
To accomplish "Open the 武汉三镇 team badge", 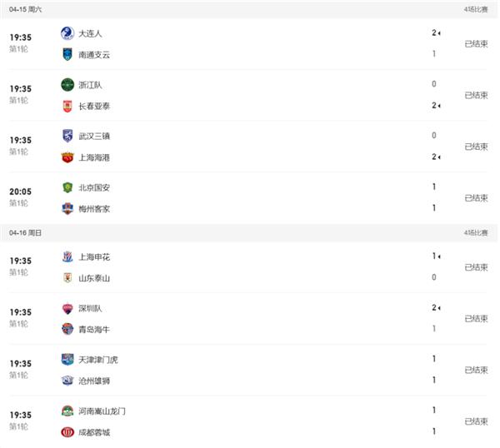I will click(x=67, y=136).
